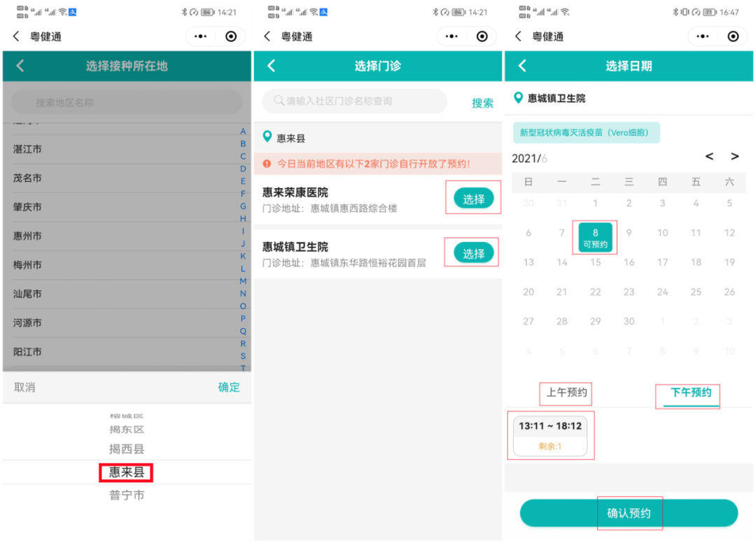Image resolution: width=756 pixels, height=543 pixels.
Task: Go to previous month in calendar
Action: pos(709,156)
